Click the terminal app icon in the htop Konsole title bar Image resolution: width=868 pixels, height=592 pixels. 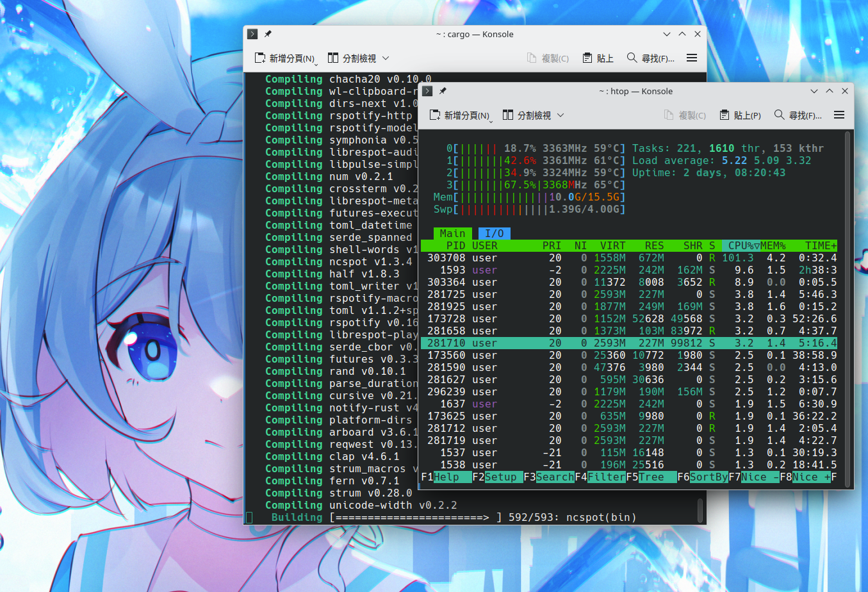tap(427, 91)
